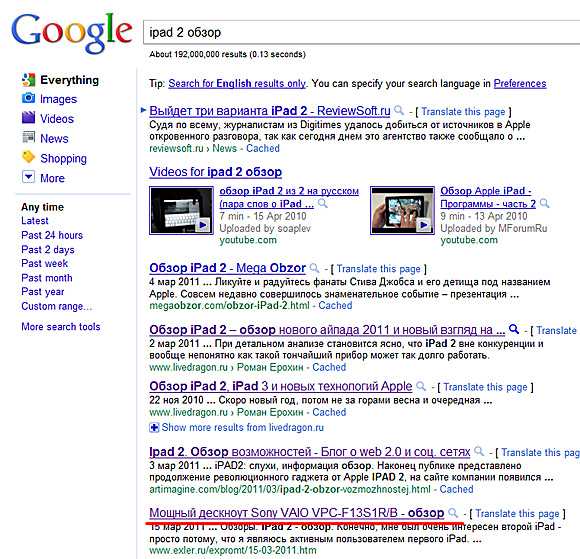Image resolution: width=580 pixels, height=559 pixels.
Task: Open Search for English results only link
Action: 237,84
